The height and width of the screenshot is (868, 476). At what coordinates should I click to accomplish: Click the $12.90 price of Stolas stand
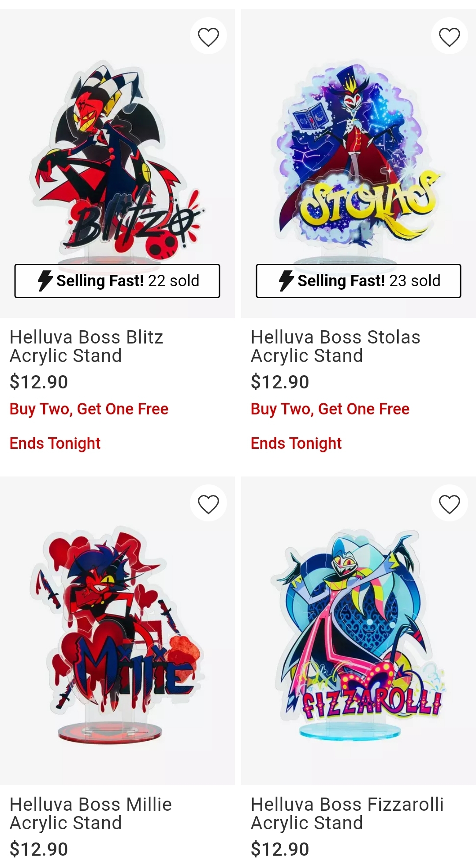pos(280,382)
